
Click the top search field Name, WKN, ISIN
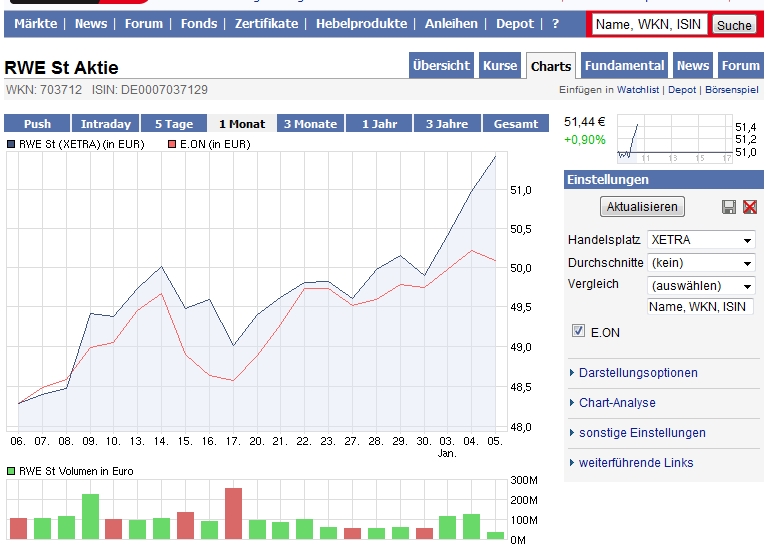pyautogui.click(x=649, y=24)
